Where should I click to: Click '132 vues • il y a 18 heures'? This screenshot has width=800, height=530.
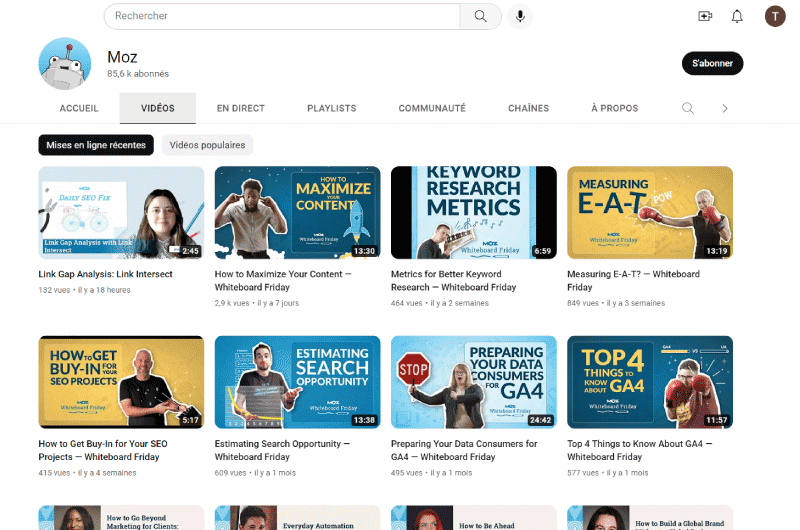[84, 290]
